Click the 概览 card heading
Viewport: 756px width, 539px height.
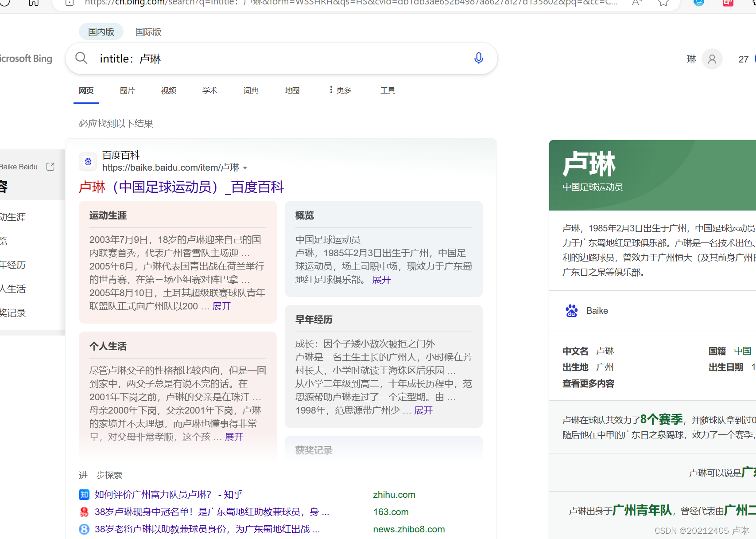(305, 215)
